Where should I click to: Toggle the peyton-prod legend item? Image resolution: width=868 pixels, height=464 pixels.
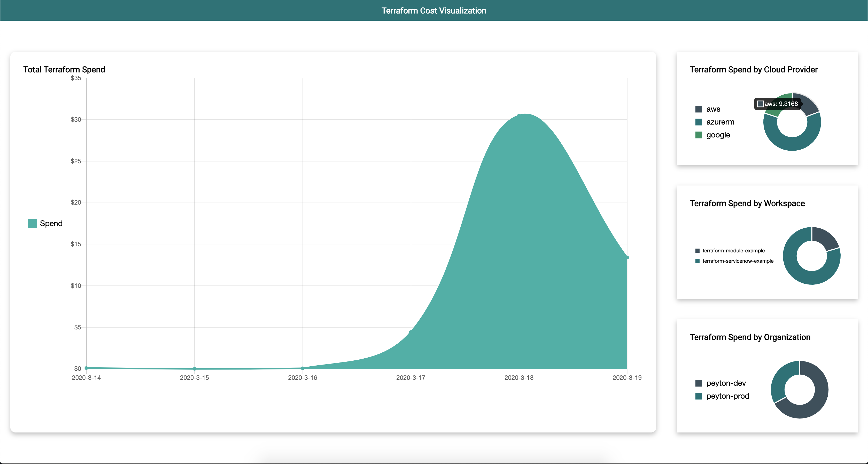click(x=727, y=396)
